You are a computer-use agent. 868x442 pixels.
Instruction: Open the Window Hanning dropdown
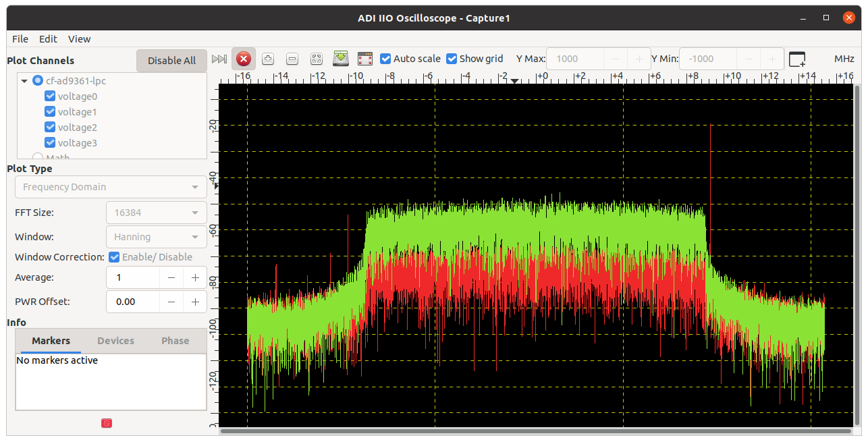(157, 237)
